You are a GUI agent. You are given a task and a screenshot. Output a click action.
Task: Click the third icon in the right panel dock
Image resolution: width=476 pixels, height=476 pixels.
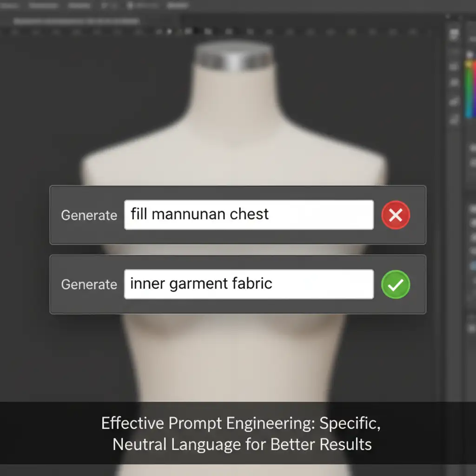[454, 84]
